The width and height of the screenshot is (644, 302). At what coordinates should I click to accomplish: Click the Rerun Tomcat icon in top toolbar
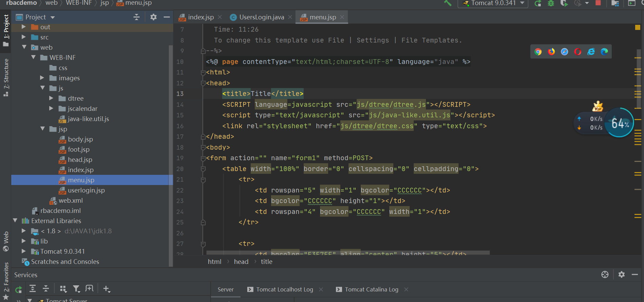[538, 3]
